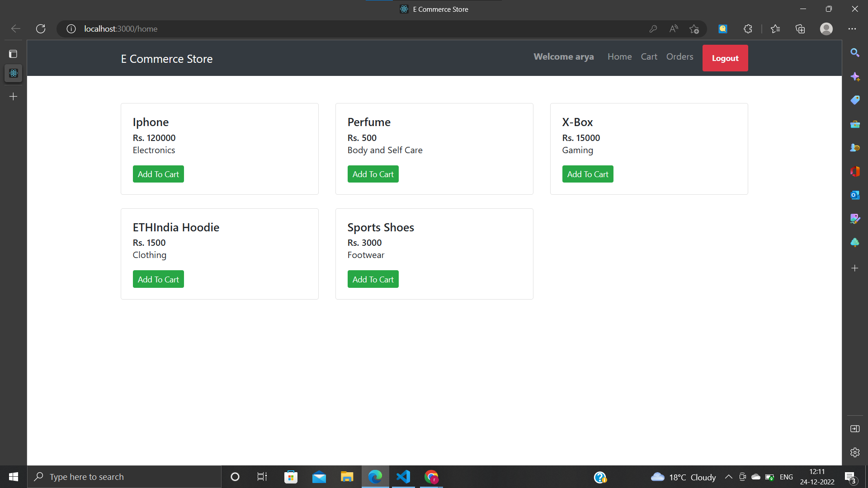
Task: Click the Favorites star toolbar icon
Action: pos(775,28)
